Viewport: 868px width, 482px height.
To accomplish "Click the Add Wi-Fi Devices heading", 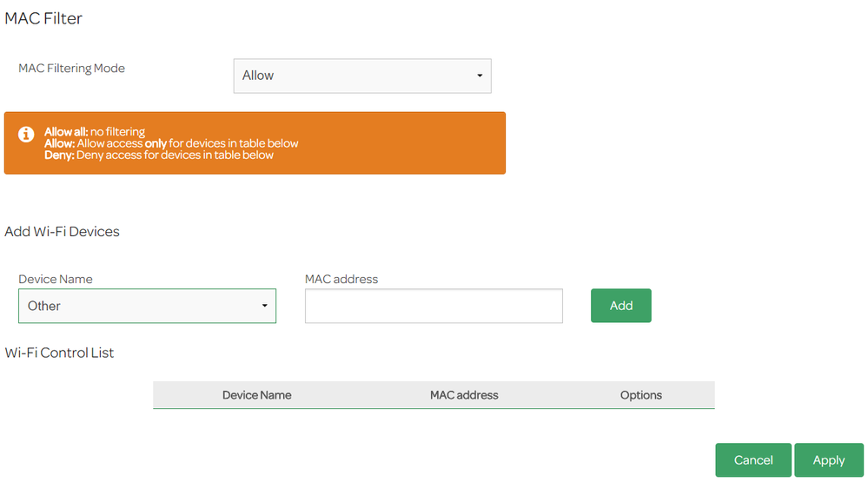I will click(62, 231).
